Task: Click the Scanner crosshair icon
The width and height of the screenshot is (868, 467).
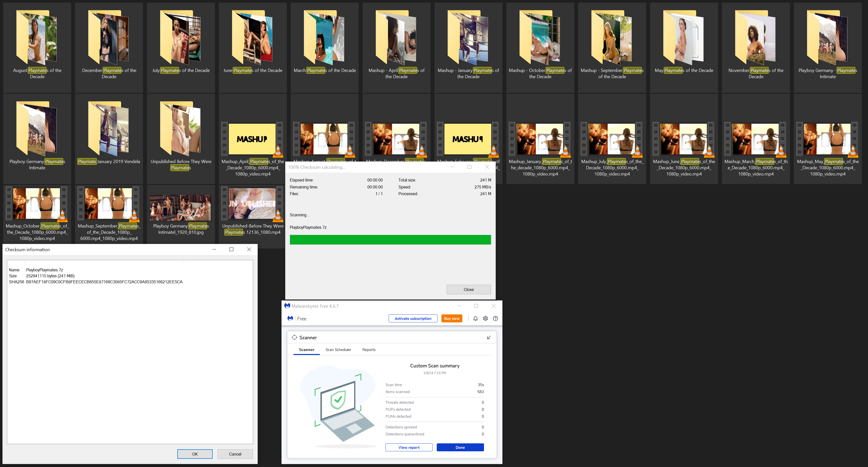Action: [294, 338]
